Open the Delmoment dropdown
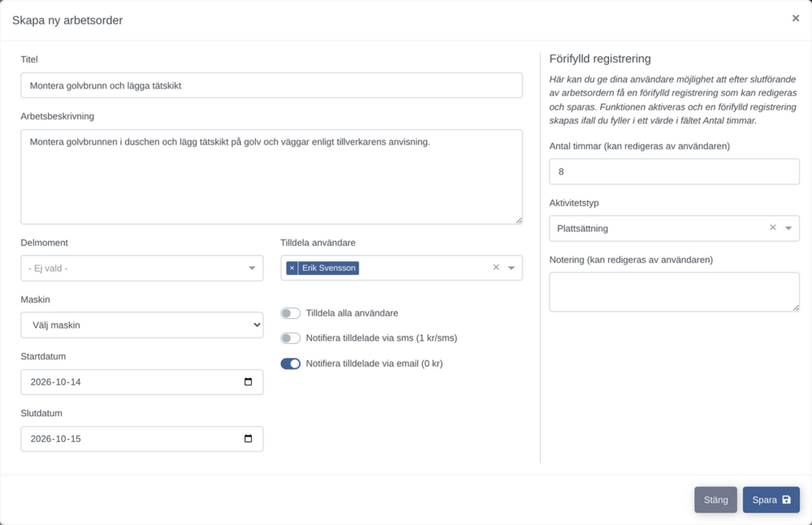 pos(142,269)
